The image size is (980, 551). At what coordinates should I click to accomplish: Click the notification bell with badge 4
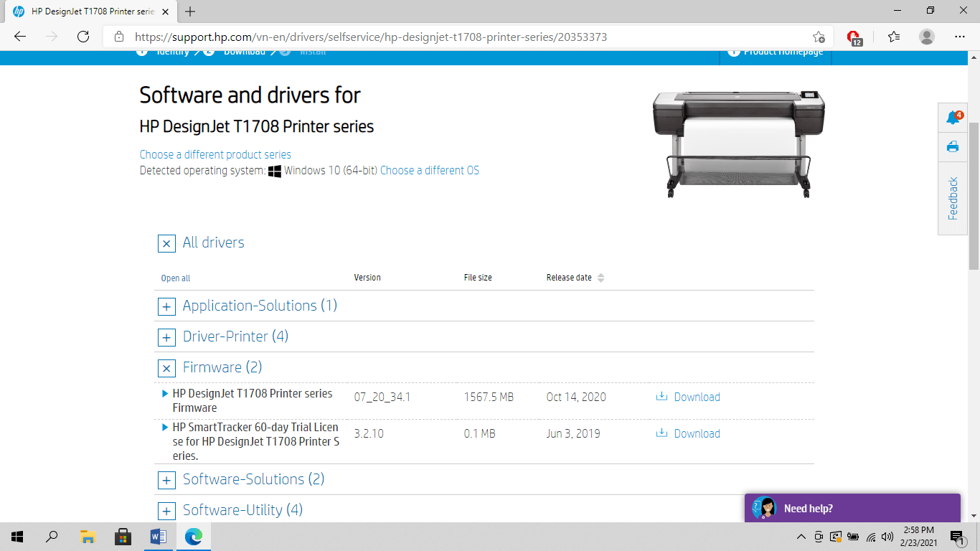pos(953,118)
